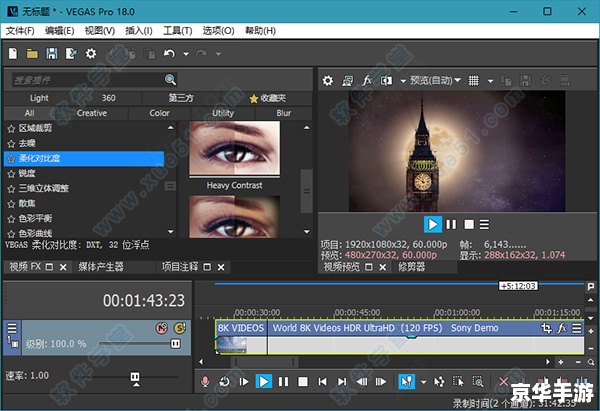The height and width of the screenshot is (411, 600).
Task: Stop the preview window playback
Action: coord(469,224)
